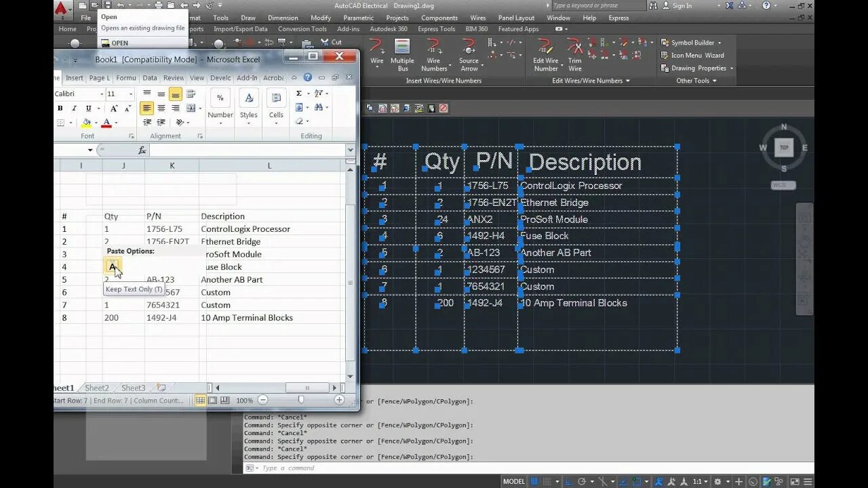
Task: Click Excel zoom slider handle
Action: 301,401
